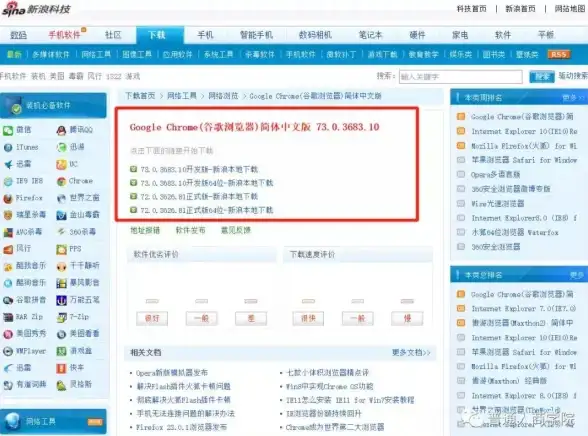The image size is (588, 436).
Task: Rate the software quality as 很好
Action: coord(152,318)
